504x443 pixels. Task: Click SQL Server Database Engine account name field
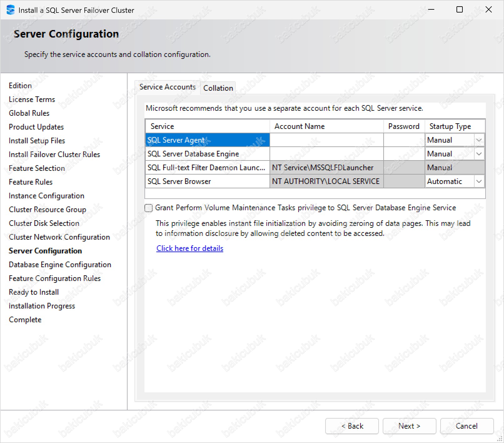click(326, 154)
